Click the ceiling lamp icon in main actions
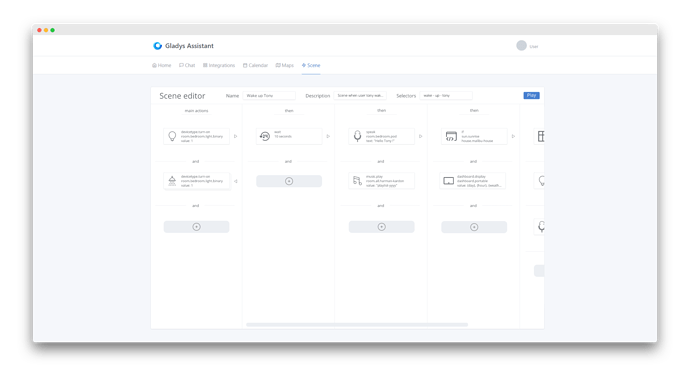The image size is (690, 367). pyautogui.click(x=172, y=181)
